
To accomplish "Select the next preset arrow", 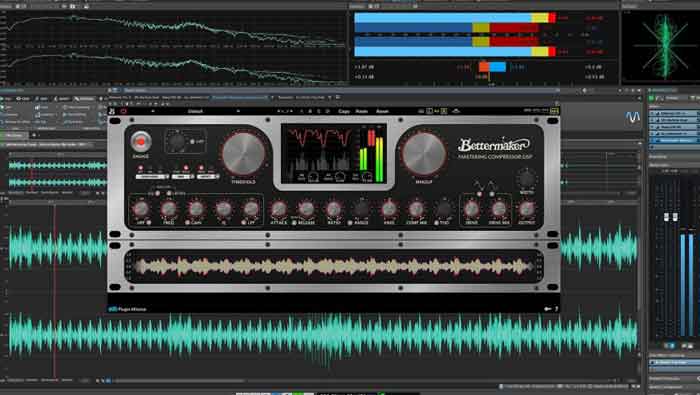I will click(x=238, y=111).
